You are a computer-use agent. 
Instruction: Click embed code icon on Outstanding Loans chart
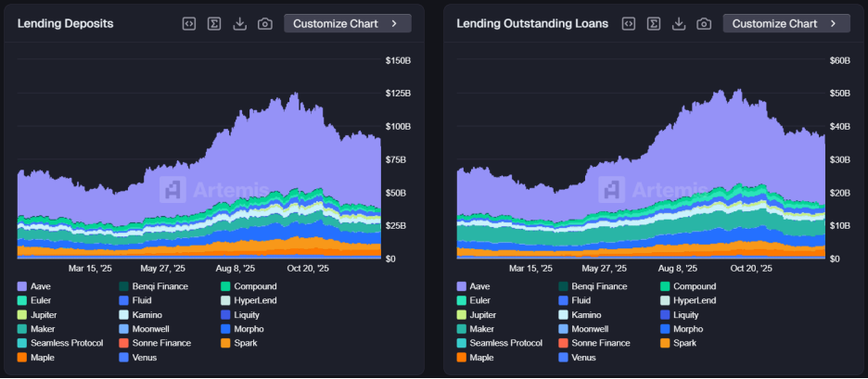click(x=629, y=23)
